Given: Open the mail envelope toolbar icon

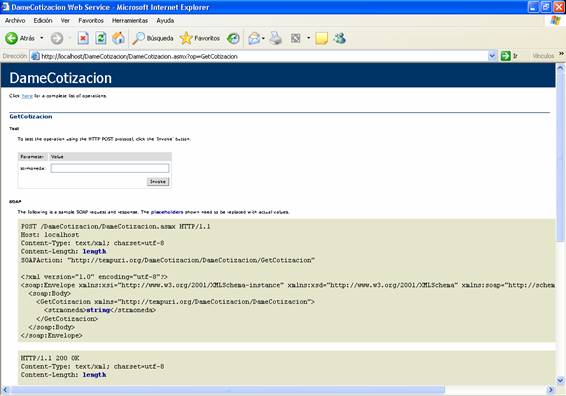Looking at the screenshot, I should pyautogui.click(x=254, y=38).
